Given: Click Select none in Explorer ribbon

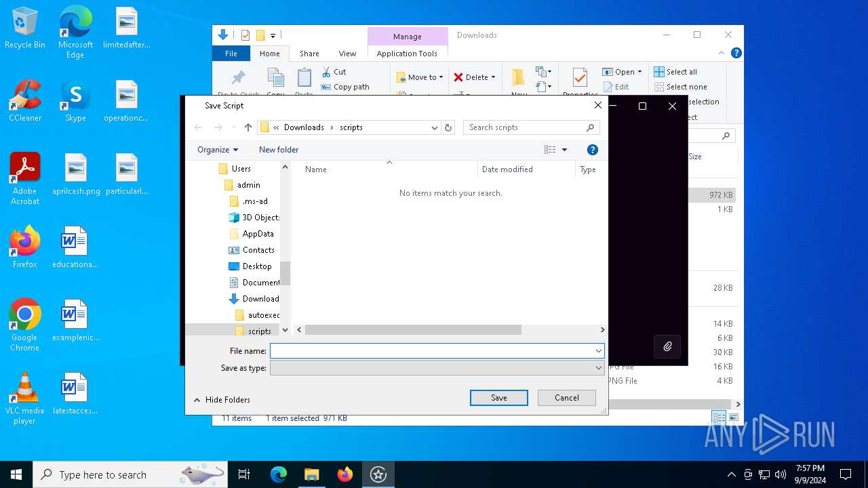Looking at the screenshot, I should (x=680, y=87).
